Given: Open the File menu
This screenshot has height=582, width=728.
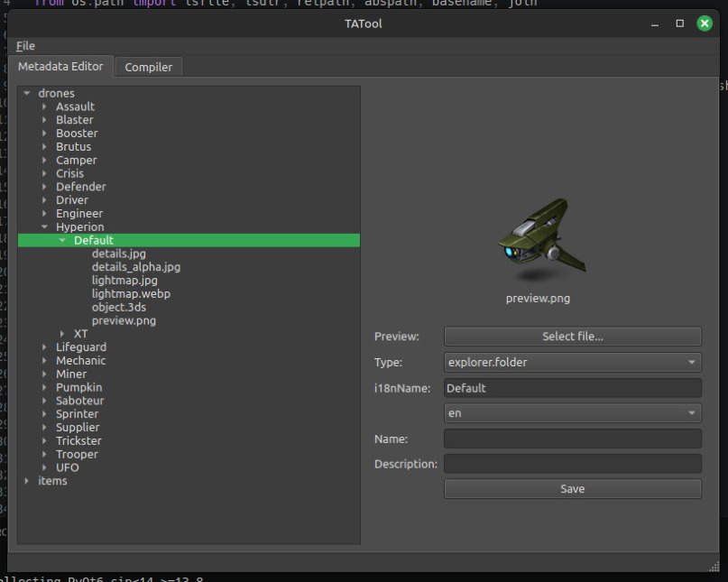Looking at the screenshot, I should [x=25, y=45].
